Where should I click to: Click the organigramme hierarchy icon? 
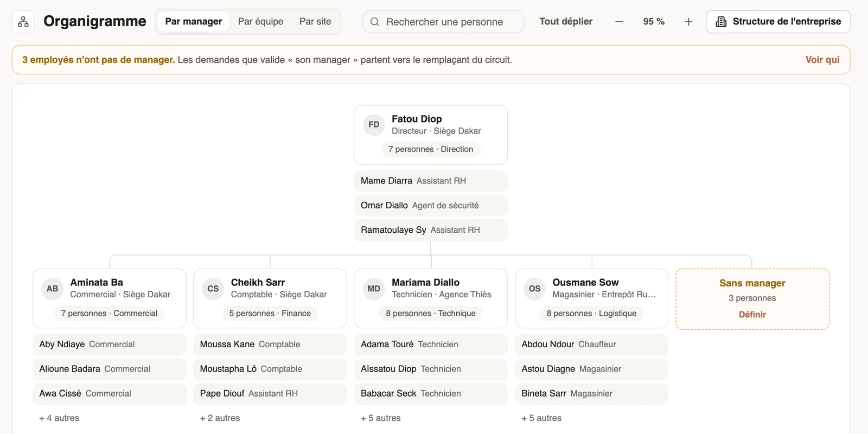coord(23,22)
